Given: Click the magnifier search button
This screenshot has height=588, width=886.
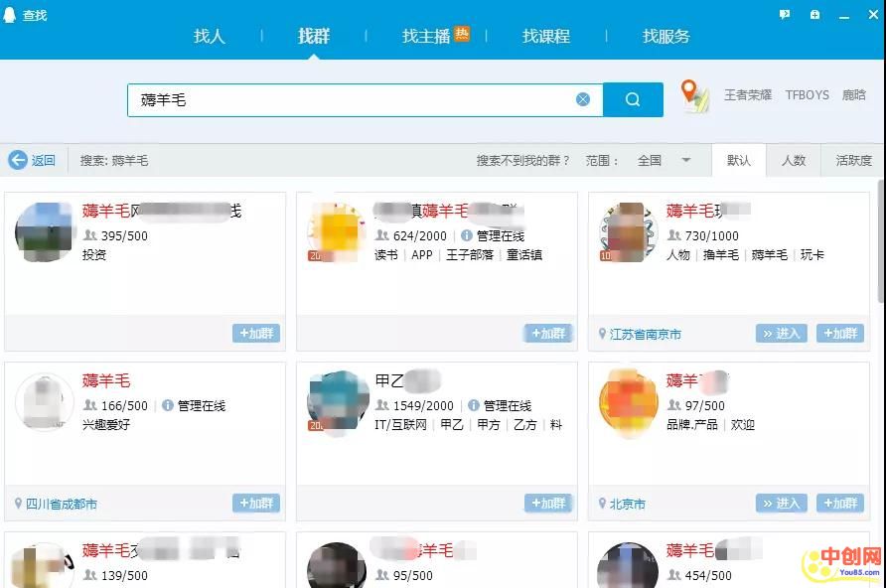Looking at the screenshot, I should pyautogui.click(x=633, y=99).
